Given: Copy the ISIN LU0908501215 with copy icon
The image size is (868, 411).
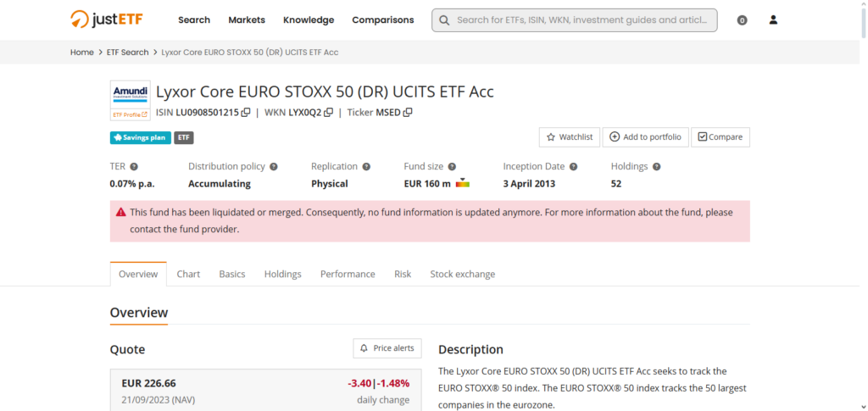Looking at the screenshot, I should tap(246, 113).
